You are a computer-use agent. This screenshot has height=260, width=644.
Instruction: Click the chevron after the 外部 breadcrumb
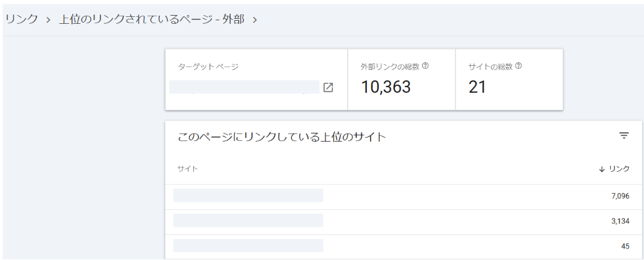(x=255, y=19)
